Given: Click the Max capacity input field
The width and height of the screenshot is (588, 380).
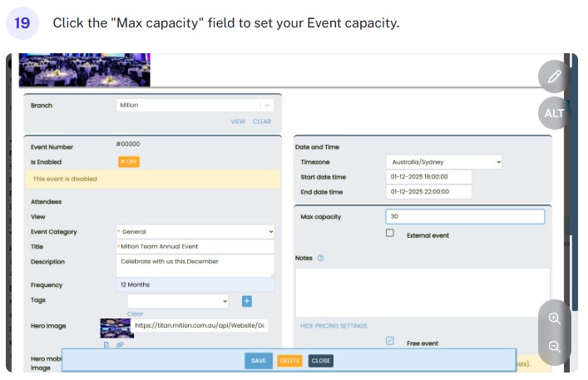Looking at the screenshot, I should [x=465, y=216].
